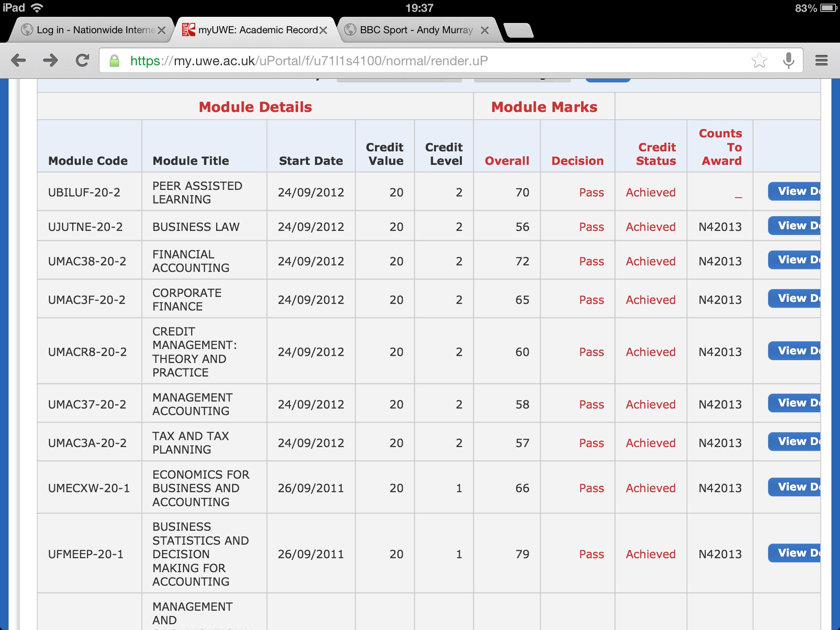840x630 pixels.
Task: Tap the green padlock security icon
Action: [x=114, y=61]
